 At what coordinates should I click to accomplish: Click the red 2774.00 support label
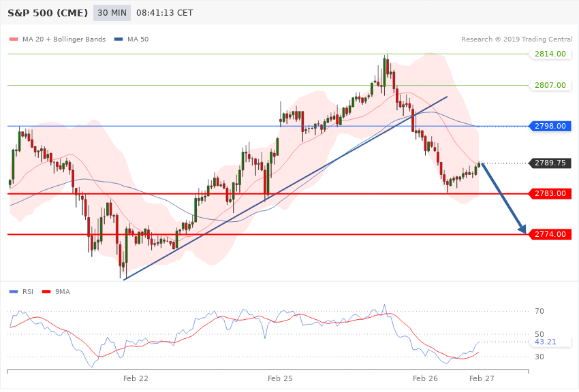point(550,234)
